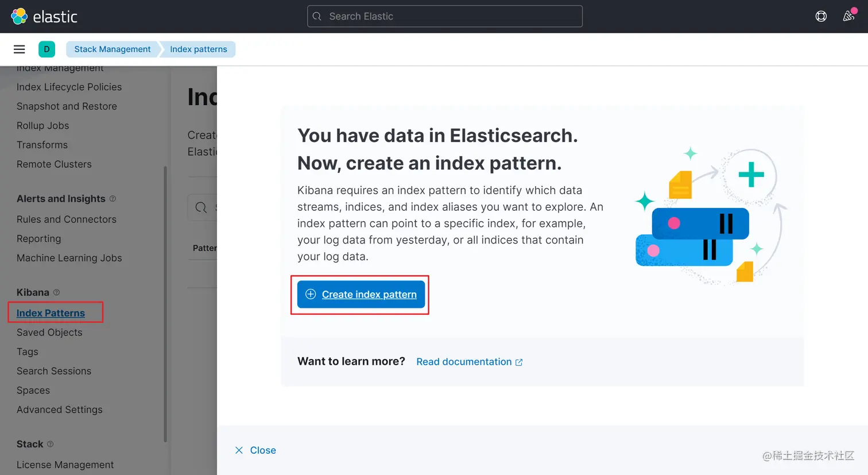Screen dimensions: 868x475
Task: Click the Alerts and Insights info icon
Action: coord(113,199)
